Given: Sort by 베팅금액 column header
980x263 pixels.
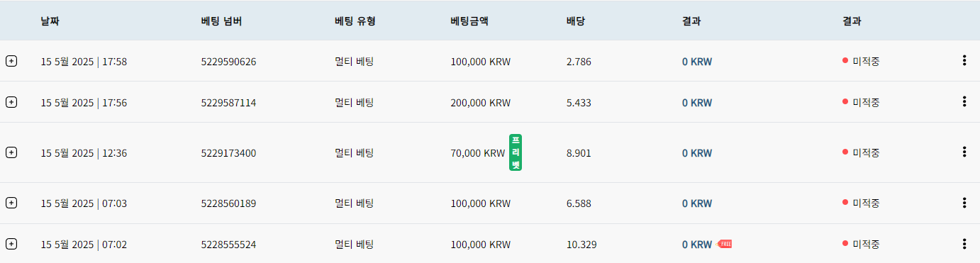Looking at the screenshot, I should [469, 21].
